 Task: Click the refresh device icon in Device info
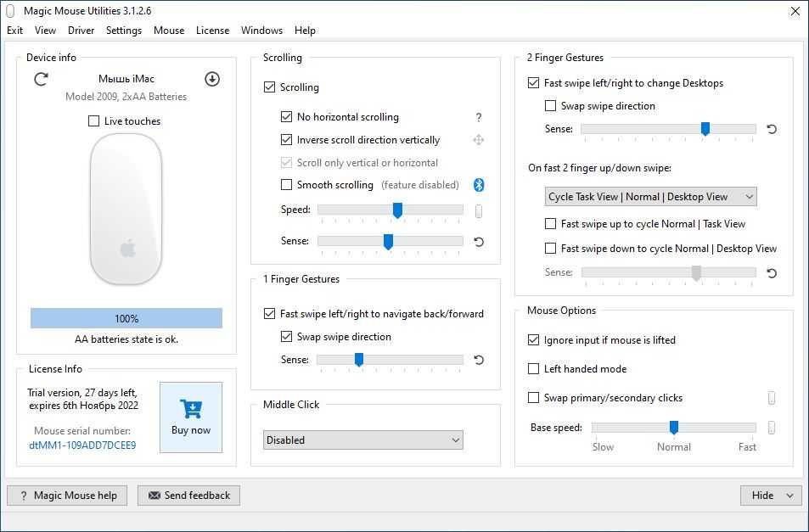(x=41, y=79)
